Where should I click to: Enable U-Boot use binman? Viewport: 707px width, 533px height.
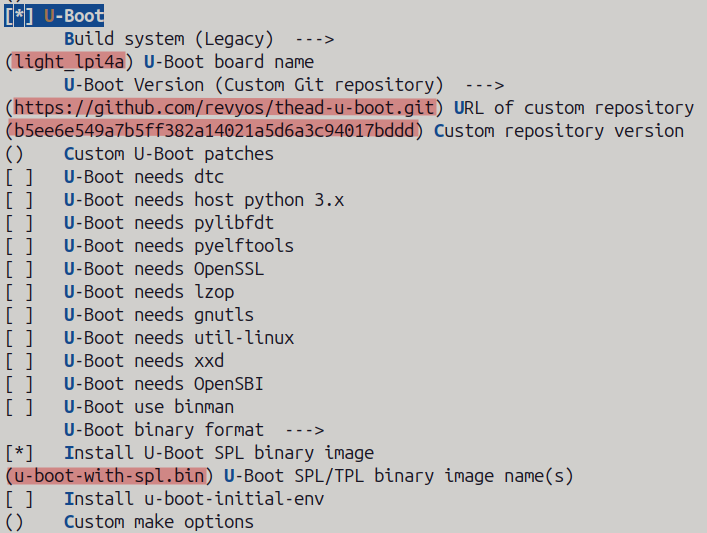[19, 407]
